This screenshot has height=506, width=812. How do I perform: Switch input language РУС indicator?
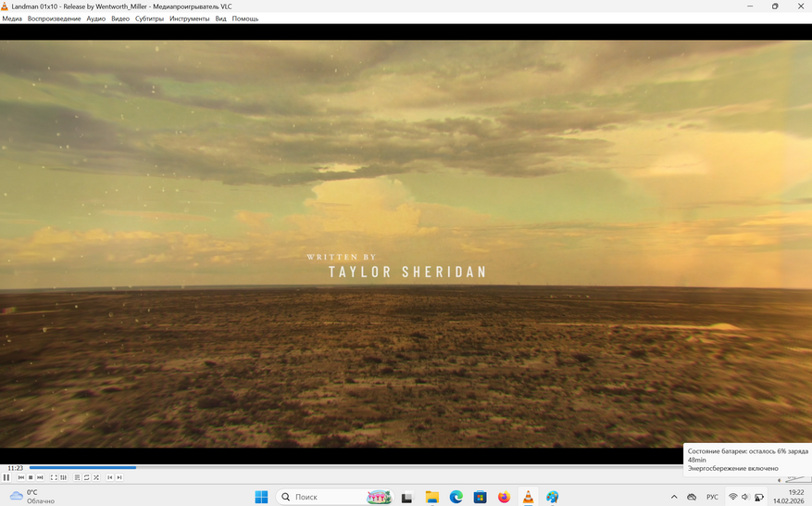(x=712, y=497)
